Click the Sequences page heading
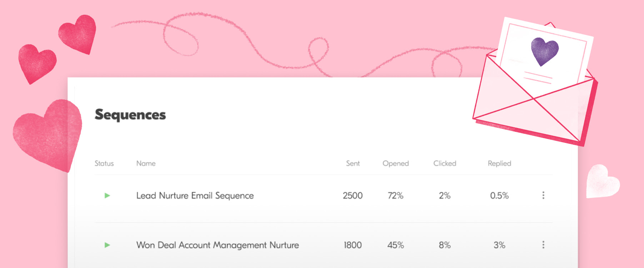Viewport: 644px width, 268px height. click(130, 115)
